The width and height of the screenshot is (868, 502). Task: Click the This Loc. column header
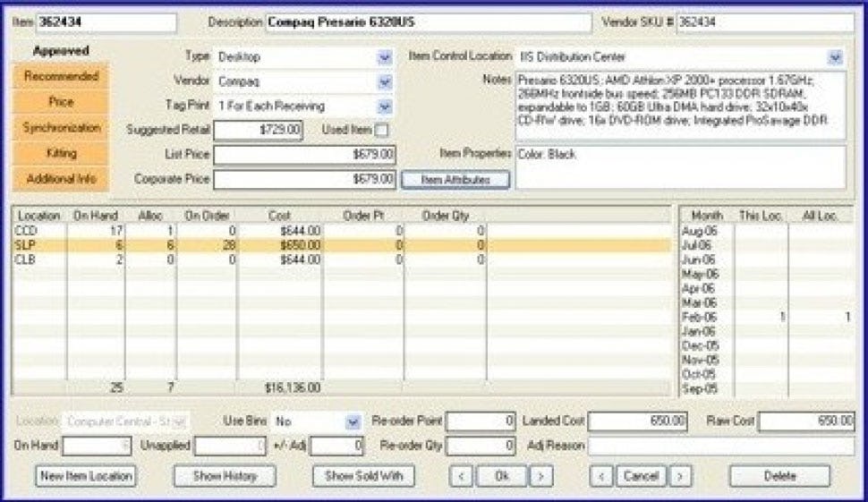[x=761, y=216]
